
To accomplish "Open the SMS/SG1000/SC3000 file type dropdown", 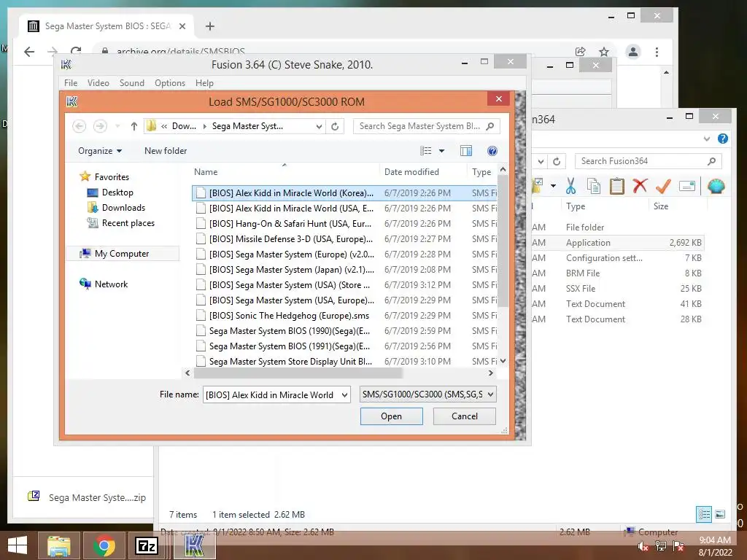I will coord(490,394).
